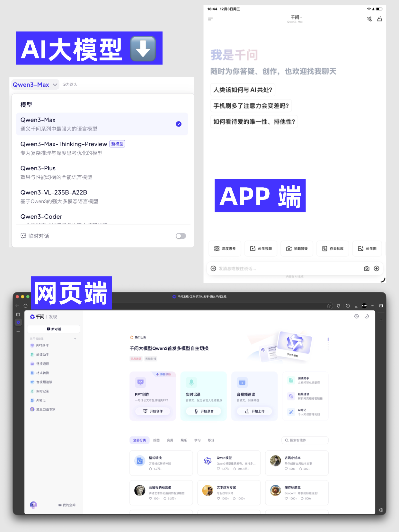Image resolution: width=399 pixels, height=532 pixels.
Task: Open the camera icon in message box
Action: pyautogui.click(x=367, y=268)
